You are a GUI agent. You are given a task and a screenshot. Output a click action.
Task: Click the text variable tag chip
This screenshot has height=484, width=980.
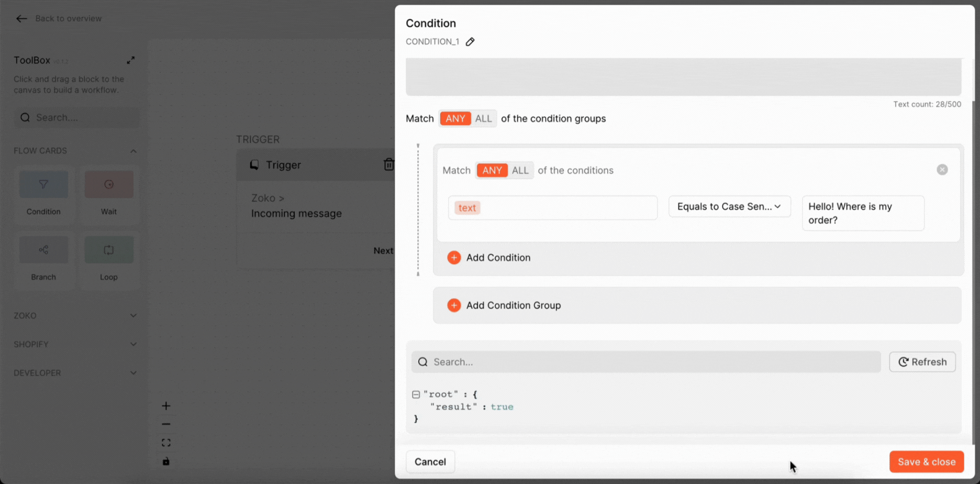467,208
